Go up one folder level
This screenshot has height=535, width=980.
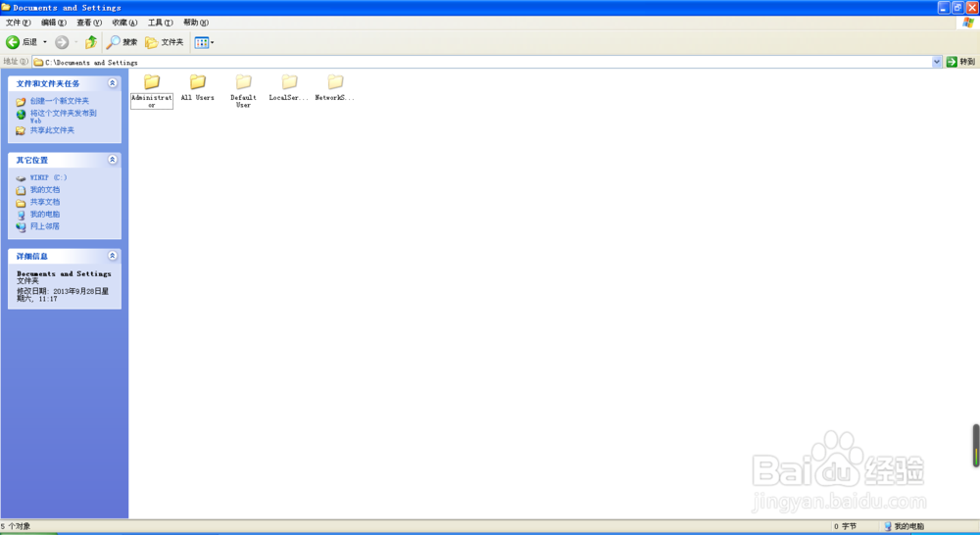point(91,42)
